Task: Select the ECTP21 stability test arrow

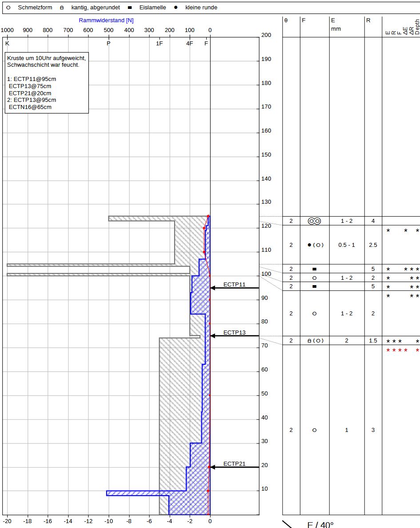Action: pos(234,467)
